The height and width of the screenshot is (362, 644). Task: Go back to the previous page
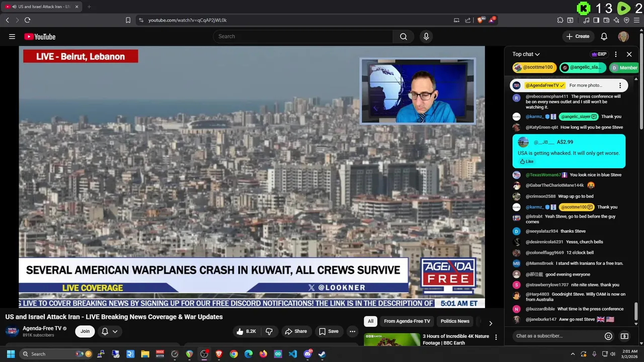(x=7, y=20)
